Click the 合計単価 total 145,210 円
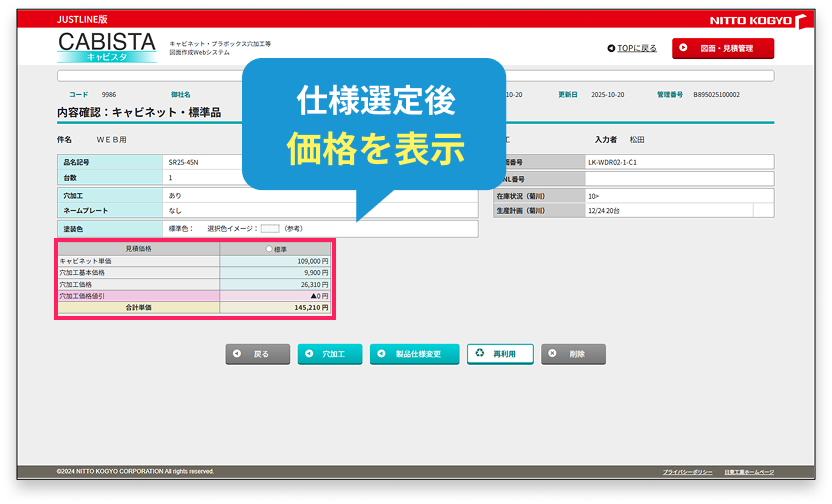Viewport: 832px width, 504px height. click(x=311, y=308)
